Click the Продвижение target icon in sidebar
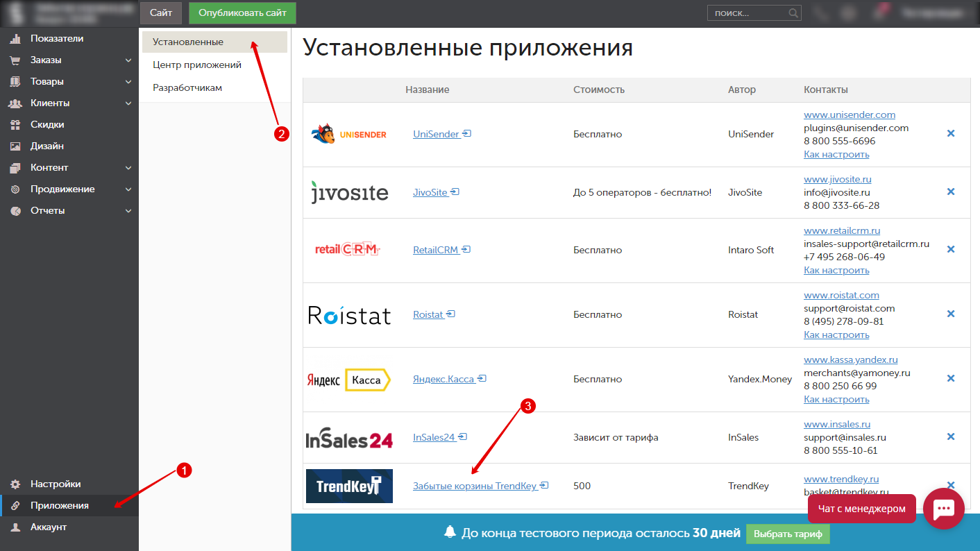Viewport: 980px width, 551px height. tap(15, 189)
